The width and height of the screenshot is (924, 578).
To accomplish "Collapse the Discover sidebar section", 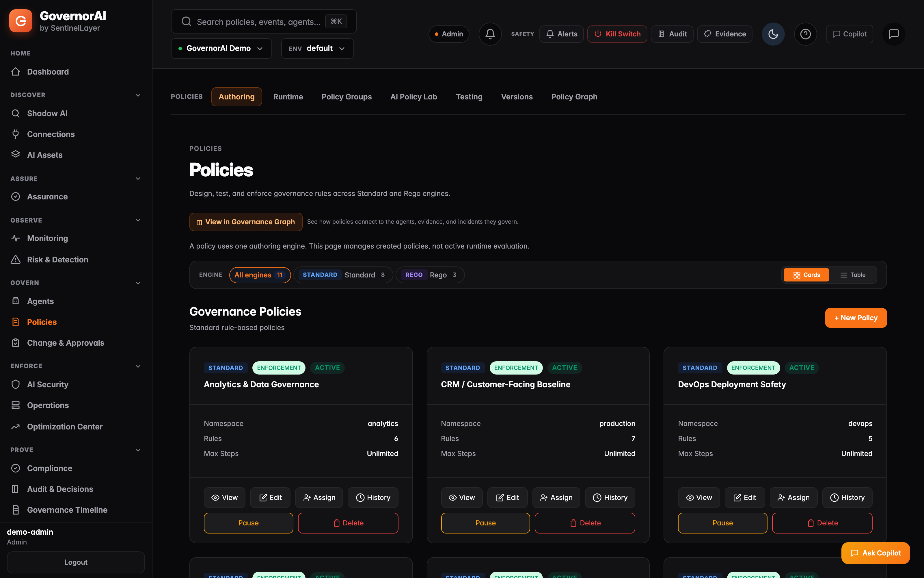I will coord(138,95).
